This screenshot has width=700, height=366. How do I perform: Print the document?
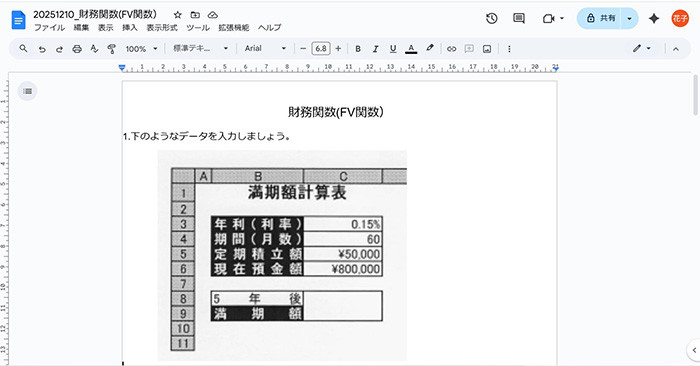pos(77,49)
